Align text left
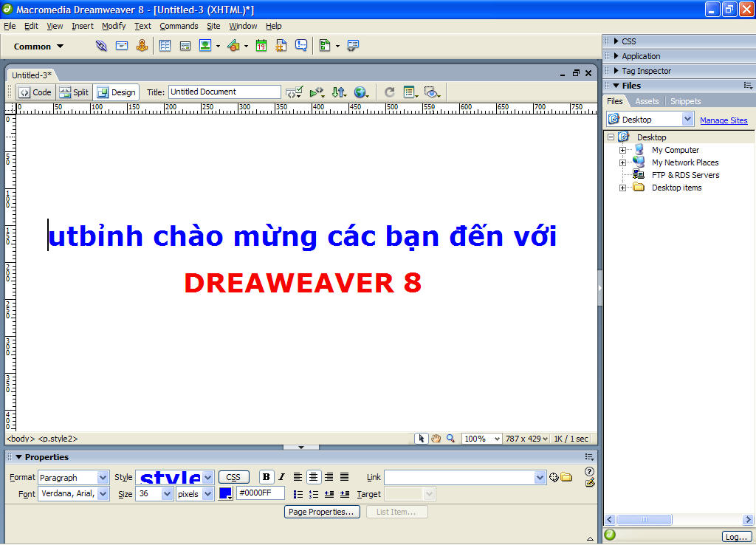 pyautogui.click(x=298, y=477)
